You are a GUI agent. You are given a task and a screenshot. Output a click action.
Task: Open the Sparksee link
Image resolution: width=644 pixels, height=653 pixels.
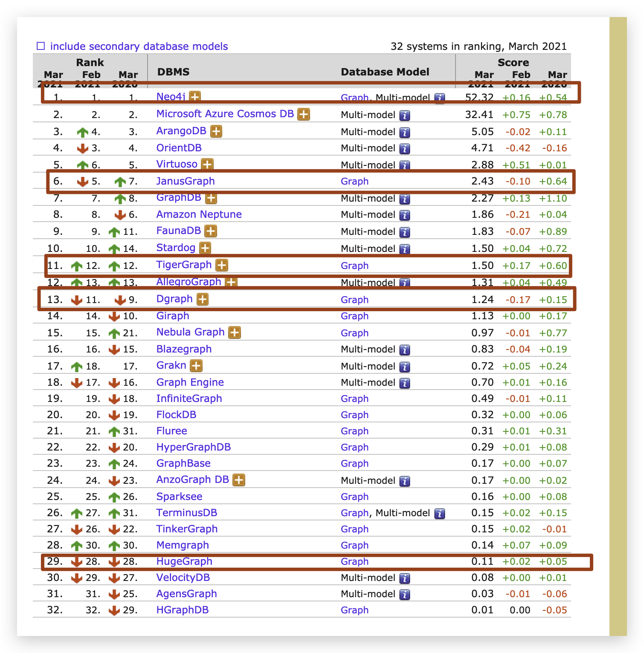pos(180,497)
